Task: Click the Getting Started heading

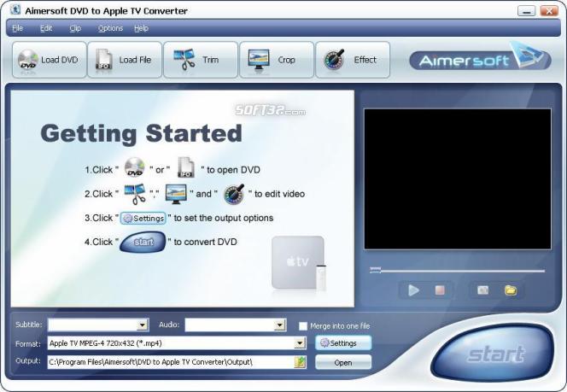Action: tap(142, 134)
